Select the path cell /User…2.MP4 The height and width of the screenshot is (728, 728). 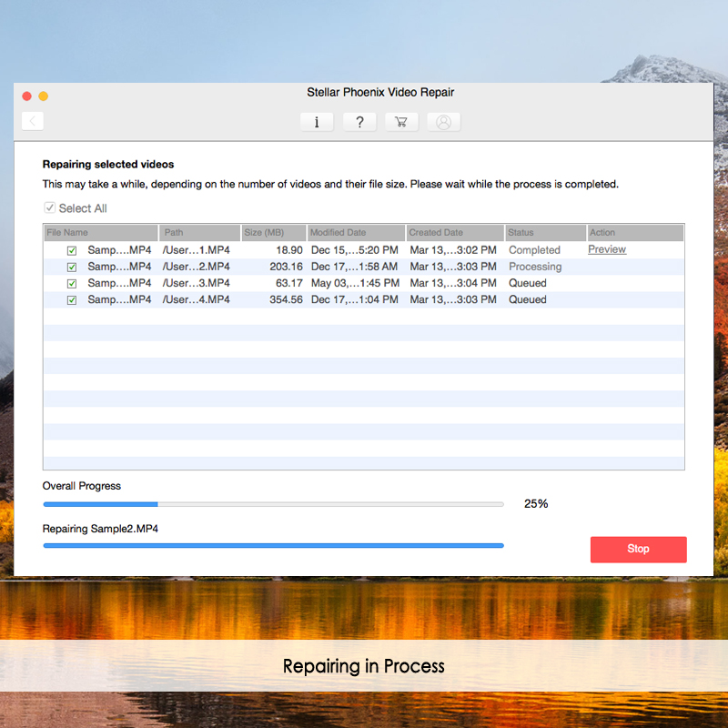click(196, 267)
